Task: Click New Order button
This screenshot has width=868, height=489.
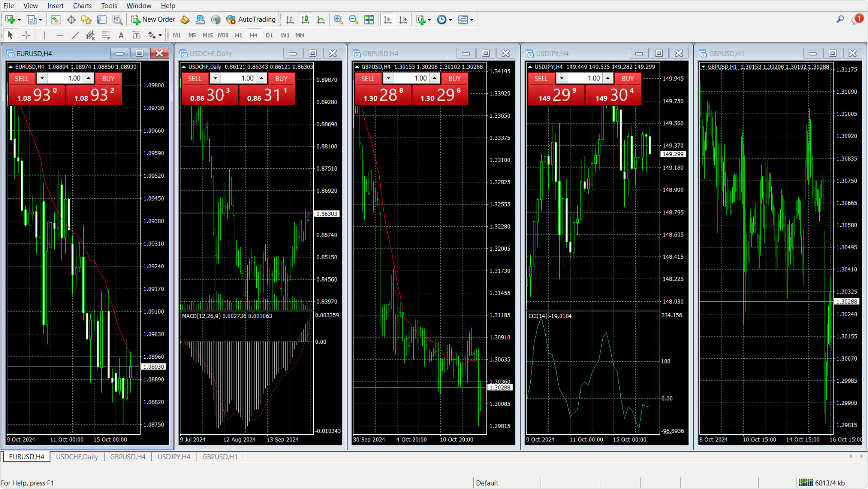Action: click(153, 19)
